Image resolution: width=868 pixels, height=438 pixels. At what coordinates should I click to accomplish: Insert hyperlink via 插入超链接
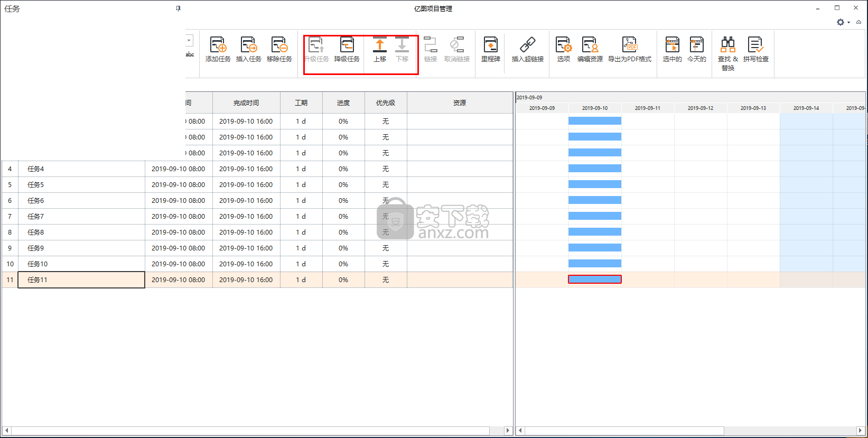coord(527,49)
